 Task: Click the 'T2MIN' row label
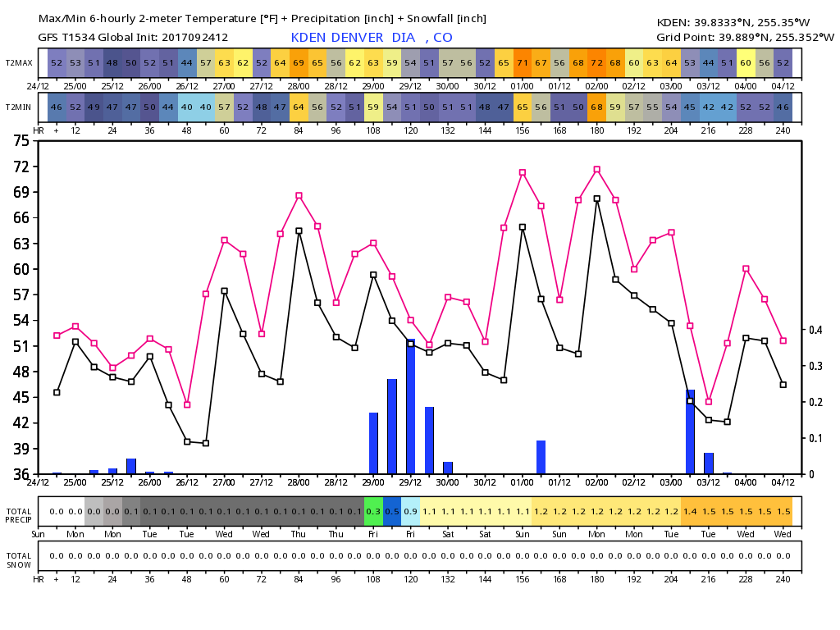tap(19, 107)
